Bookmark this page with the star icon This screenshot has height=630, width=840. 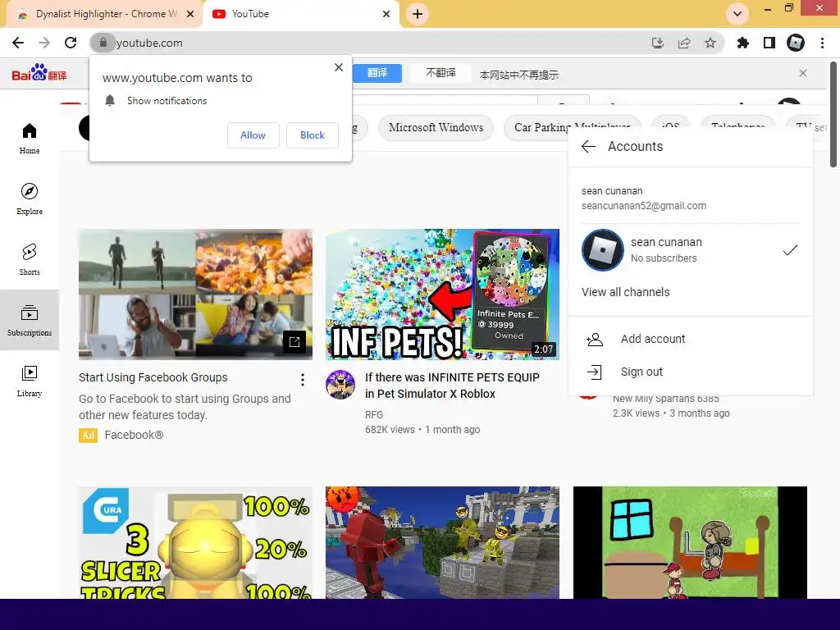coord(710,43)
